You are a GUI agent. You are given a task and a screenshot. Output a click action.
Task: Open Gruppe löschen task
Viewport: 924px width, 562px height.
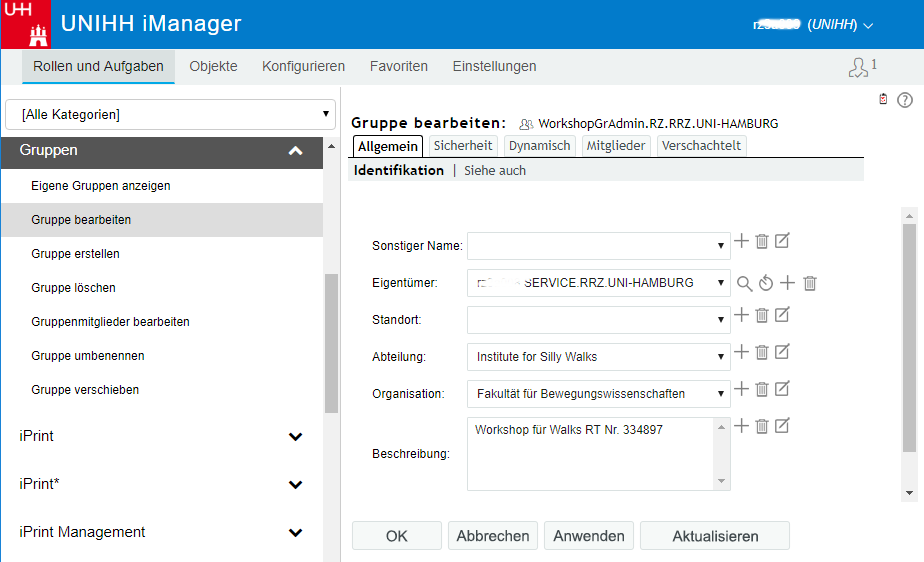162,288
